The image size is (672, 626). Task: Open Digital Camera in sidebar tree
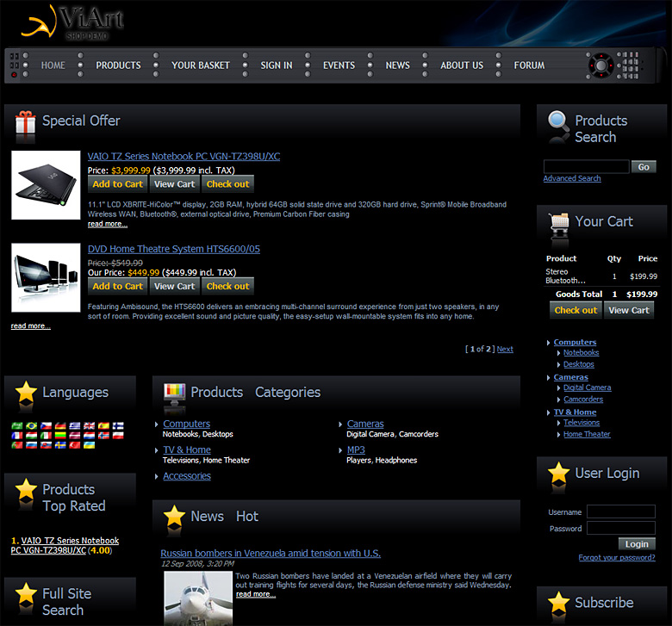588,387
